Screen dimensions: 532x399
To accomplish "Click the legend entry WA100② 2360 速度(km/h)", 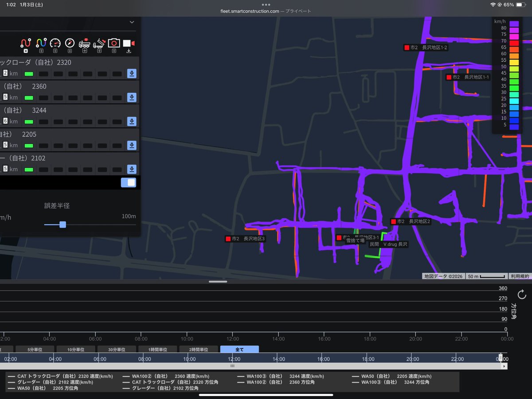I will [167, 376].
